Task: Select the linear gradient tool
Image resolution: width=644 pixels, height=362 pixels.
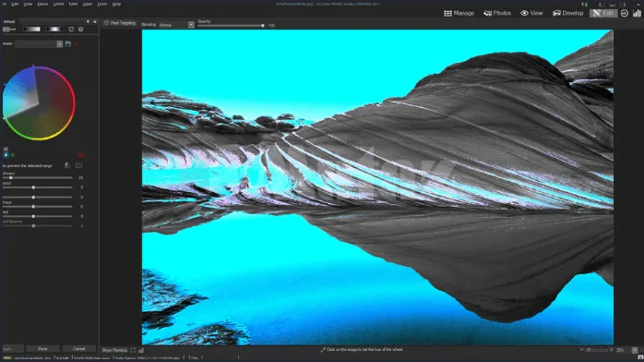Action: 31,30
